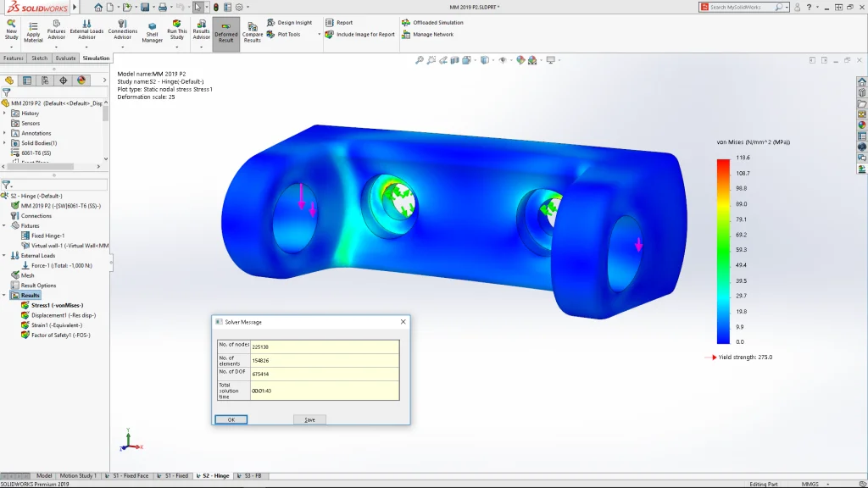Open Compare Results tool
This screenshot has height=488, width=868.
[253, 33]
